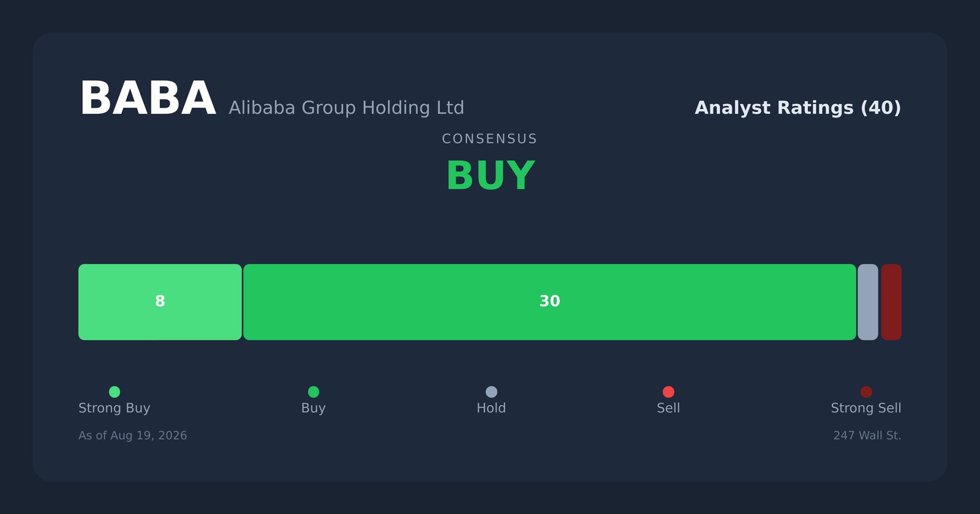Click the Buy legend label
The width and height of the screenshot is (980, 514).
pyautogui.click(x=314, y=408)
